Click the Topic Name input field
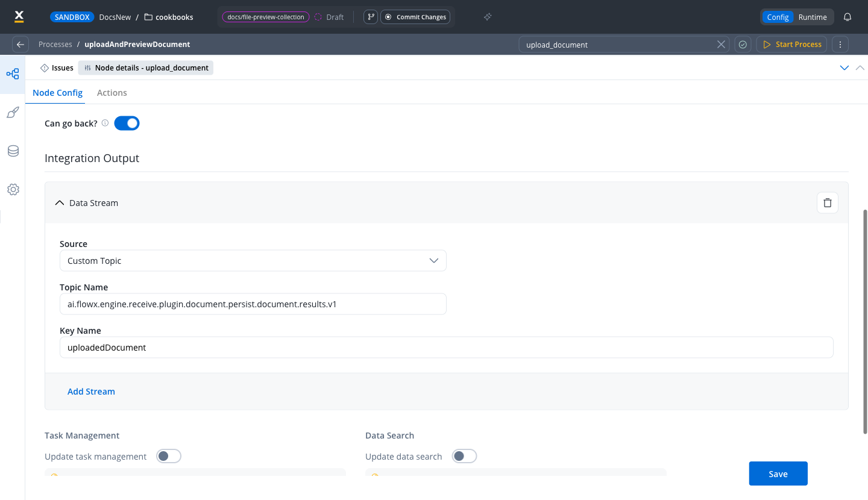Screen dimensions: 868x500 (x=253, y=304)
